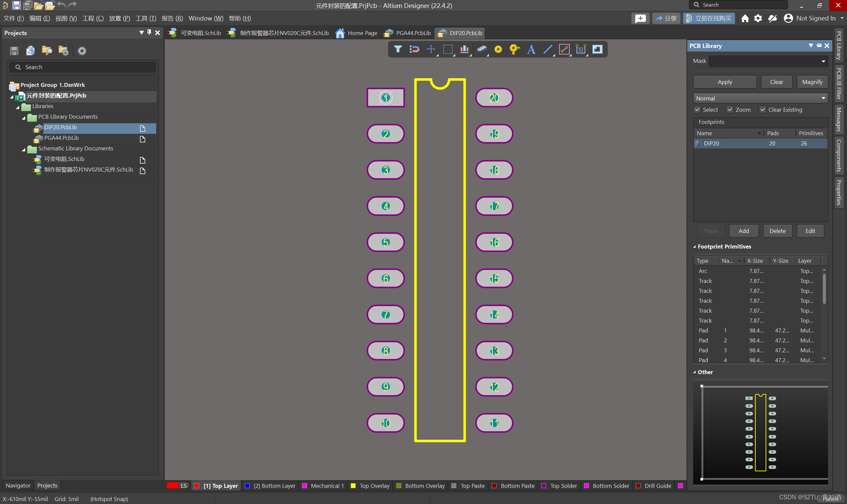Select the Place Line tool
The width and height of the screenshot is (847, 504).
click(548, 50)
